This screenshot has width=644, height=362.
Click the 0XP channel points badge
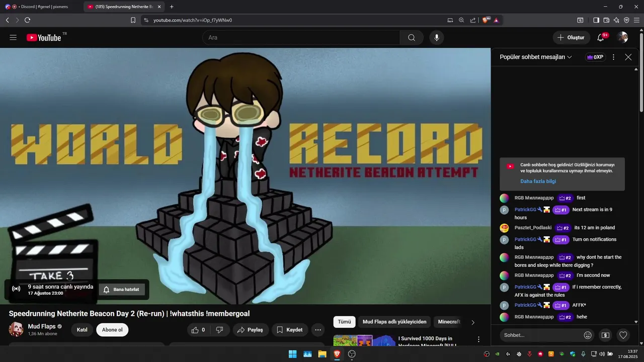[x=595, y=57]
